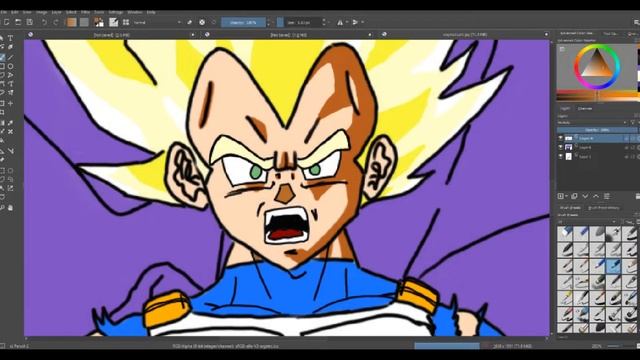Open the brush settings editor
Image resolution: width=640 pixels, height=360 pixels.
click(x=113, y=22)
